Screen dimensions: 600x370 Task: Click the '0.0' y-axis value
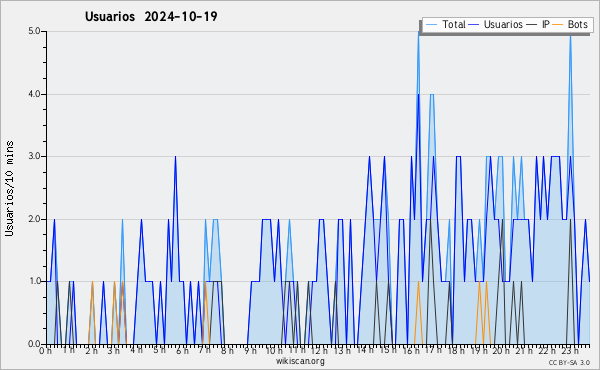pyautogui.click(x=34, y=344)
